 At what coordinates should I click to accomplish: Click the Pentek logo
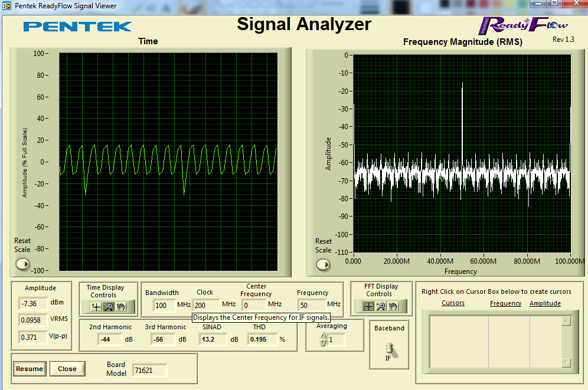pyautogui.click(x=77, y=27)
